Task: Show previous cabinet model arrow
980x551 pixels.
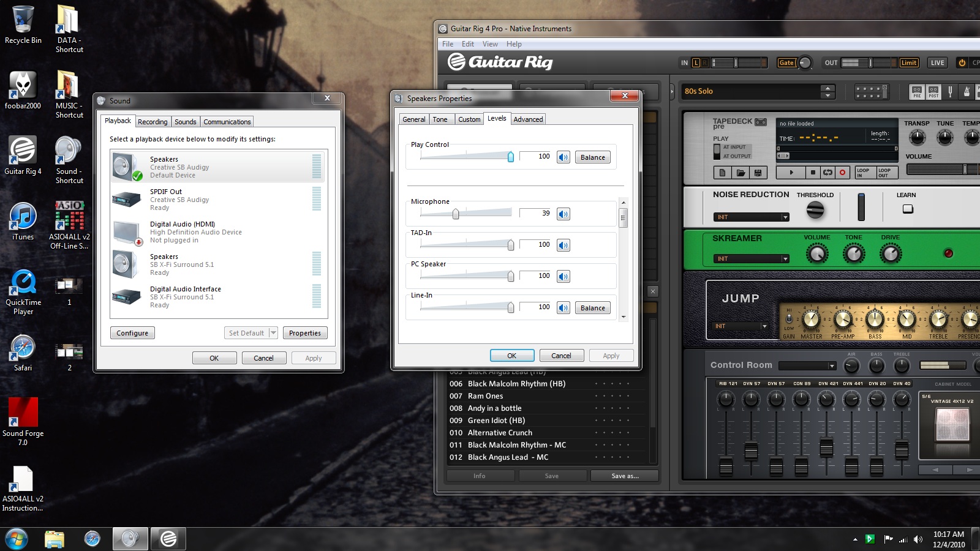Action: (935, 470)
